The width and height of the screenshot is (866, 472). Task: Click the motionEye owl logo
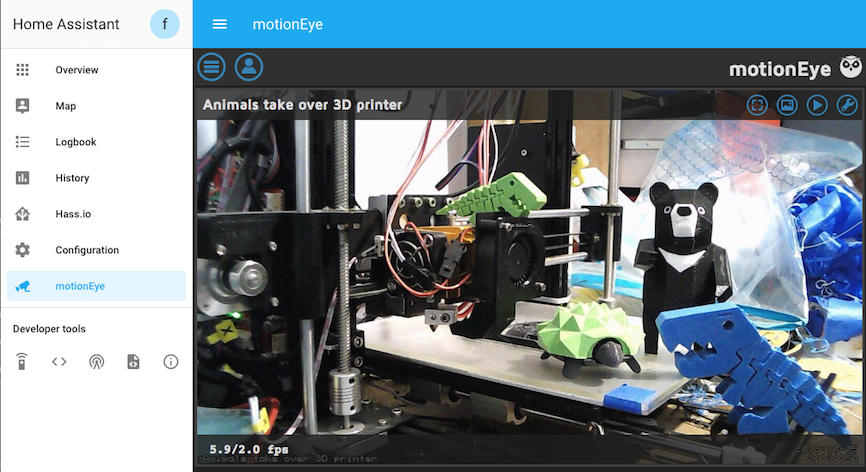coord(851,67)
